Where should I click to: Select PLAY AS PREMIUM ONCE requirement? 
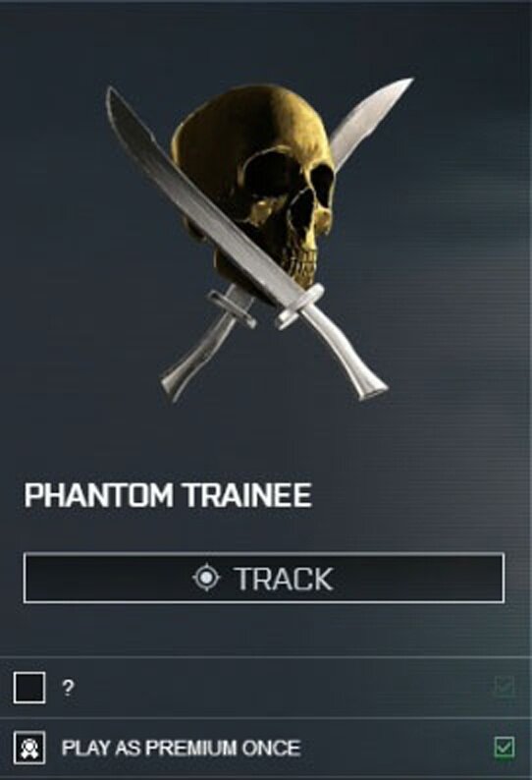pos(266,748)
